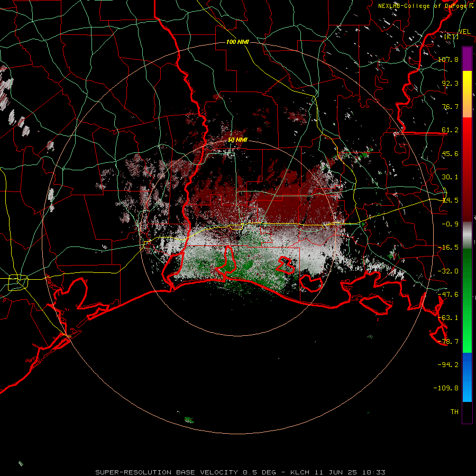Screen dimensions: 476x476
Task: Pick the 61.2 scale value
Action: coord(450,130)
